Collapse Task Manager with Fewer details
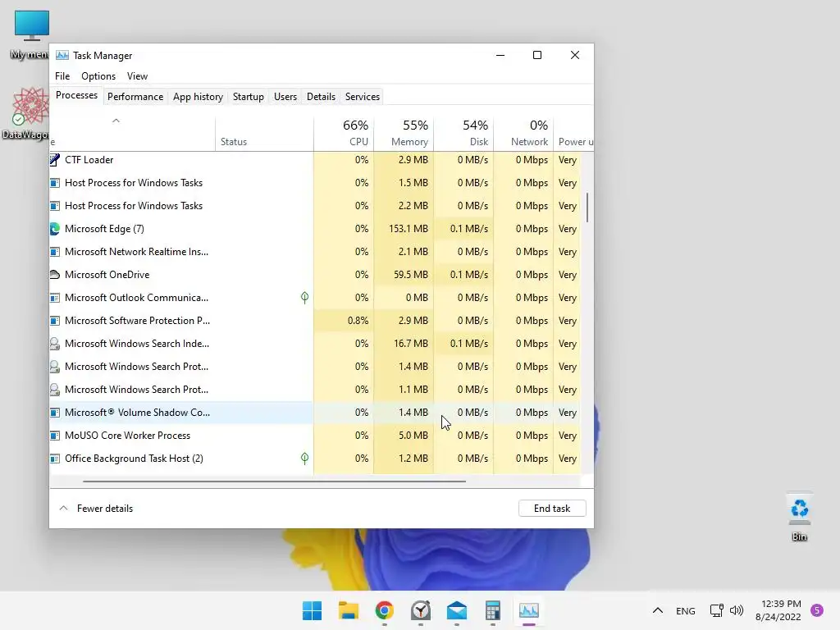Screen dimensions: 840x630 click(97, 509)
